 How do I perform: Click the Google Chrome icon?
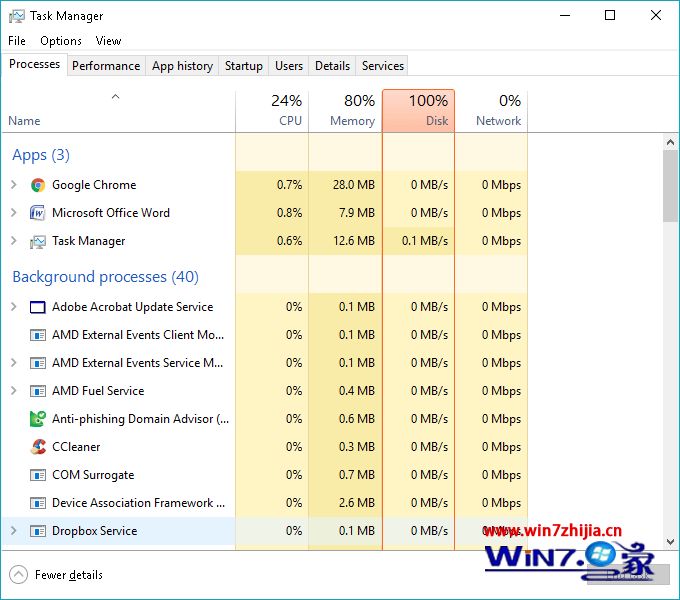(x=38, y=185)
